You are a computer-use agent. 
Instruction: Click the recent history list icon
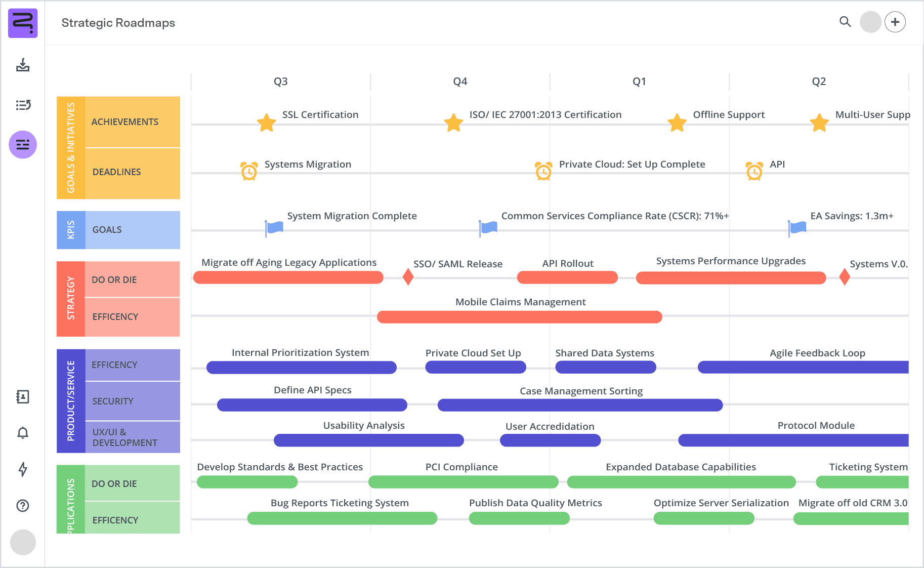[x=23, y=105]
